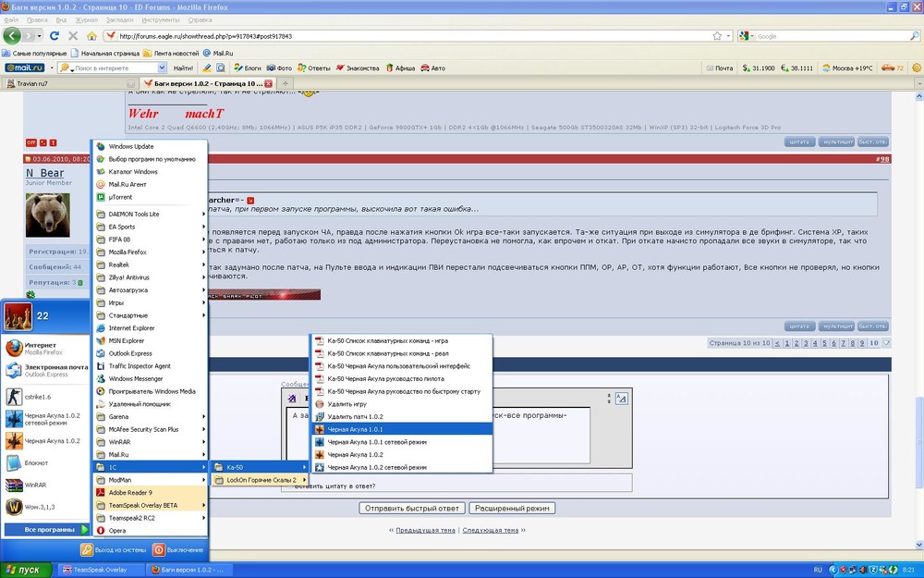
Task: Reload the page with the refresh icon
Action: click(x=55, y=36)
